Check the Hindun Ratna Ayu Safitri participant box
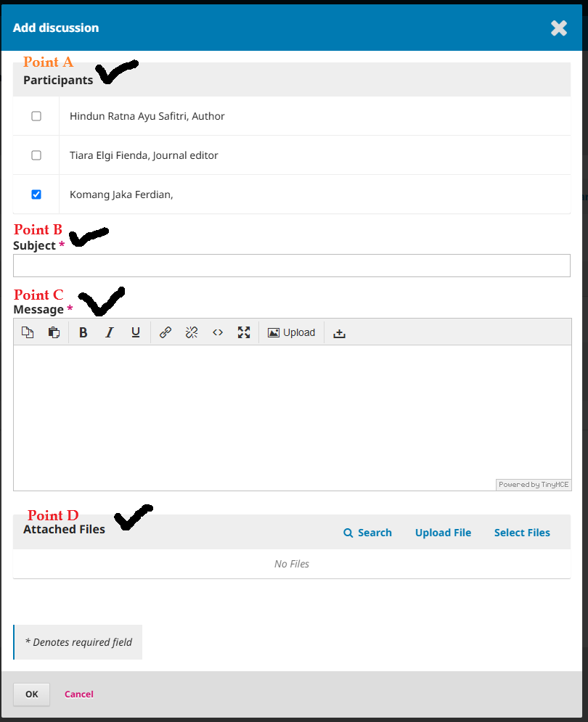The image size is (588, 722). click(x=36, y=116)
